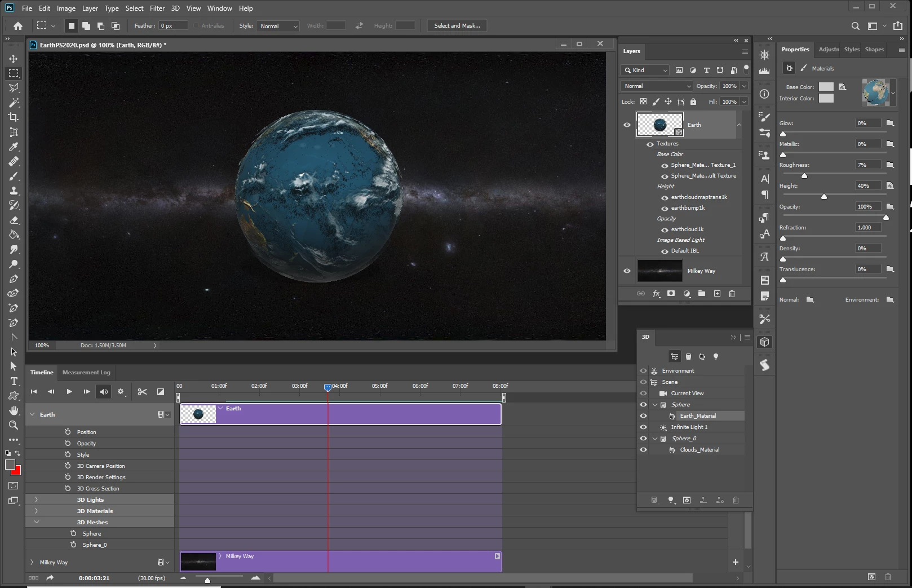Switch to the Measurement Log tab
The width and height of the screenshot is (912, 588).
86,373
